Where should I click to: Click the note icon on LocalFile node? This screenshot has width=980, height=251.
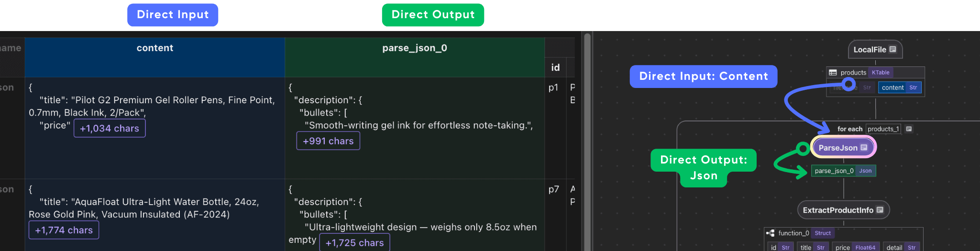click(x=892, y=49)
